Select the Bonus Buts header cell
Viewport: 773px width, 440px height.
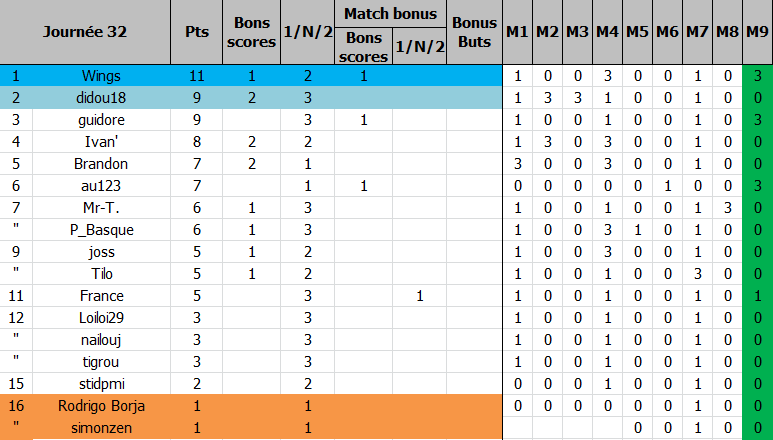coord(474,32)
